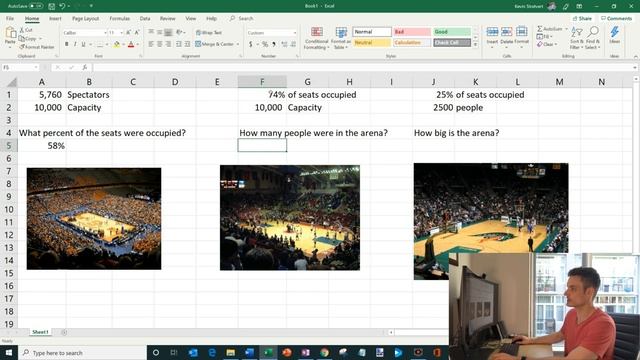
Task: Open the number format Custom dropdown
Action: pos(295,33)
